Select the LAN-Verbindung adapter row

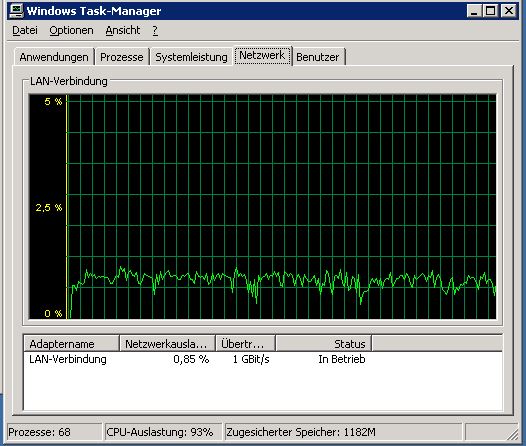point(263,359)
